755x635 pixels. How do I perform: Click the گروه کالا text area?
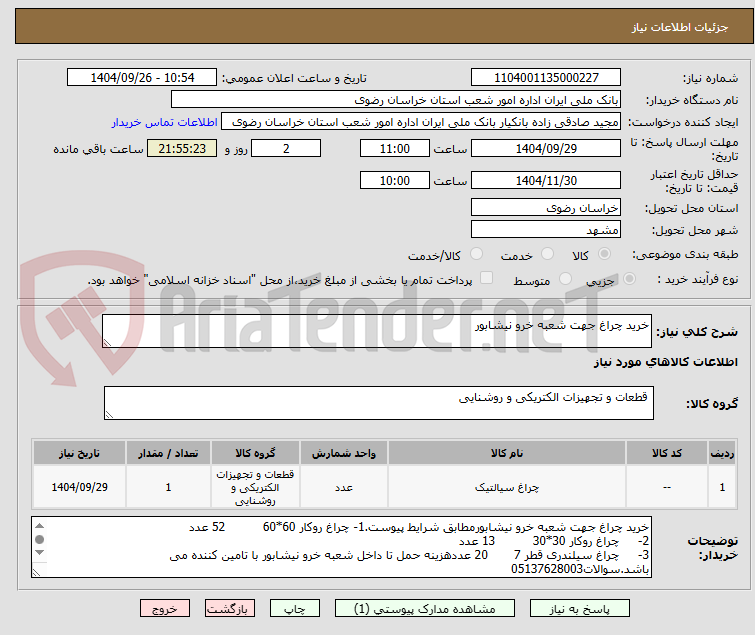(378, 403)
